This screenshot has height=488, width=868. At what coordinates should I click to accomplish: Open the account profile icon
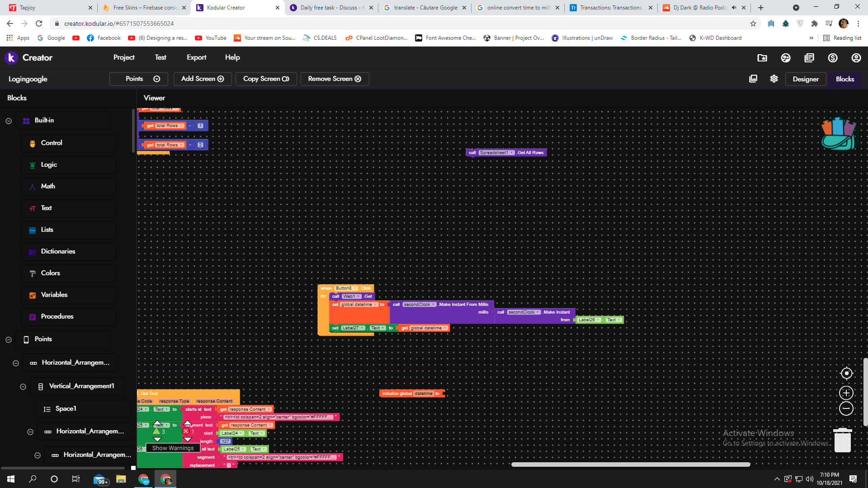[856, 58]
